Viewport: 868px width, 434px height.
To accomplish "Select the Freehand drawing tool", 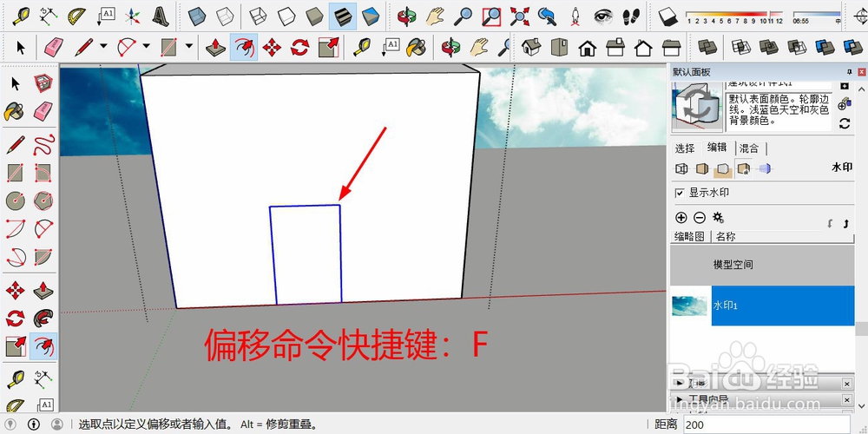I will [43, 145].
